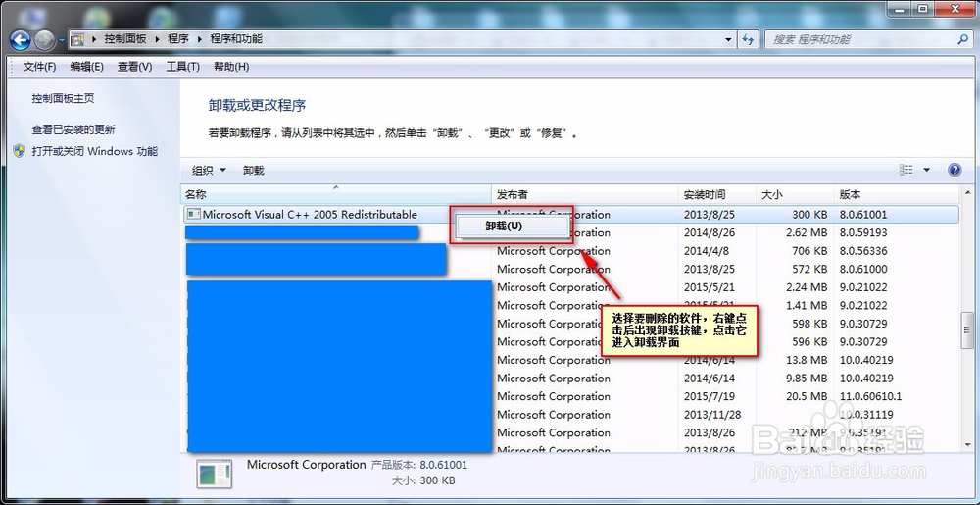Image resolution: width=980 pixels, height=505 pixels.
Task: Click the shield icon beside Windows 功能
Action: 20,151
